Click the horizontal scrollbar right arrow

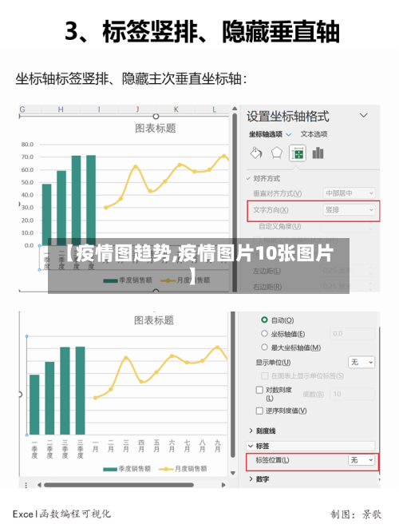(x=223, y=485)
